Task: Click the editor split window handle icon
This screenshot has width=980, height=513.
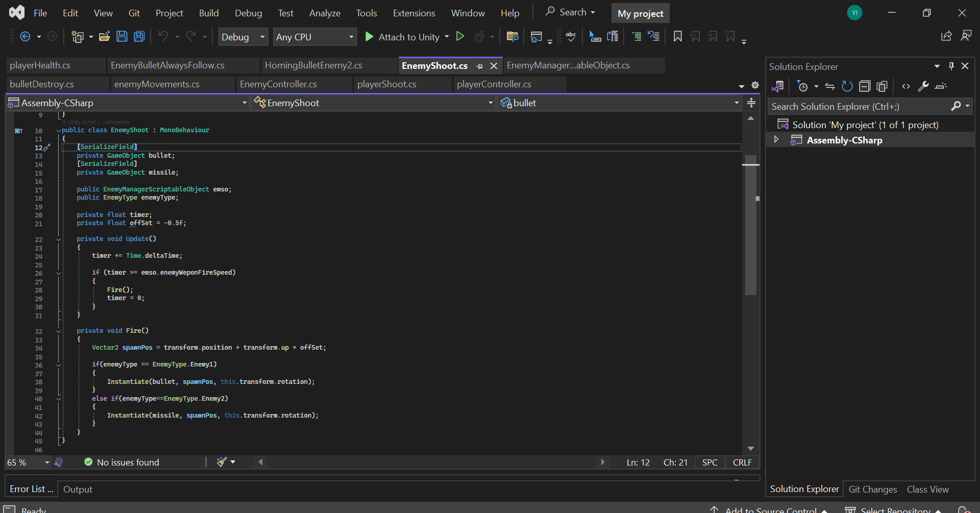Action: 751,103
